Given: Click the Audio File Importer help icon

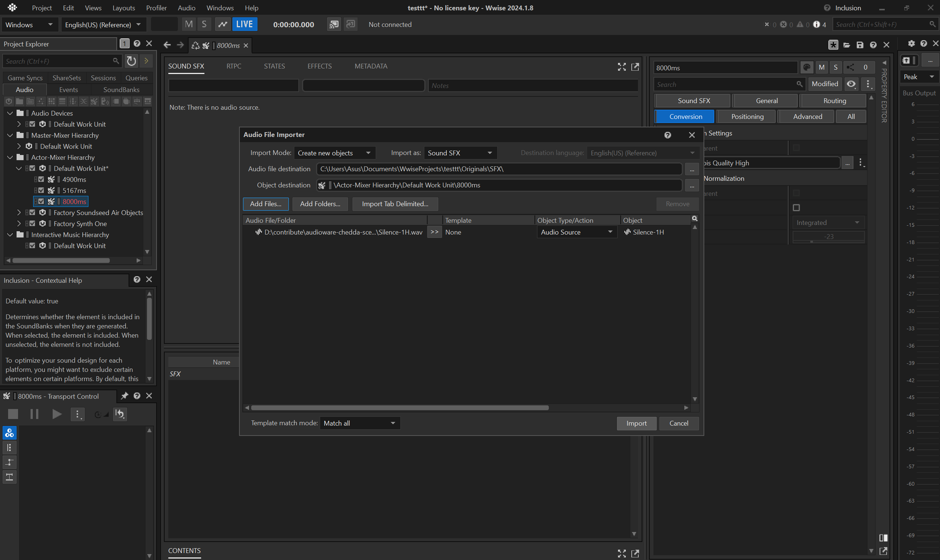Looking at the screenshot, I should [x=667, y=135].
